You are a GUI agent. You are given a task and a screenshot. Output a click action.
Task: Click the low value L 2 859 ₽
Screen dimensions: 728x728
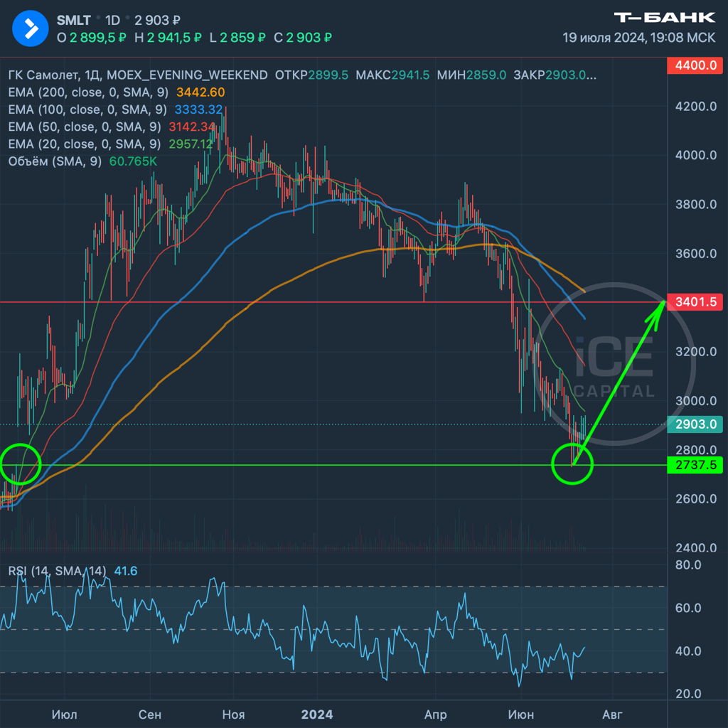click(x=237, y=38)
